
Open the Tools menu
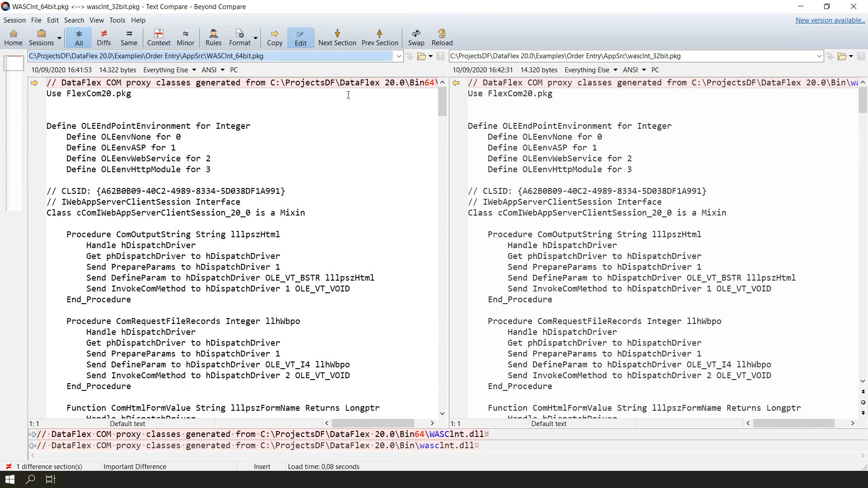[x=117, y=20]
